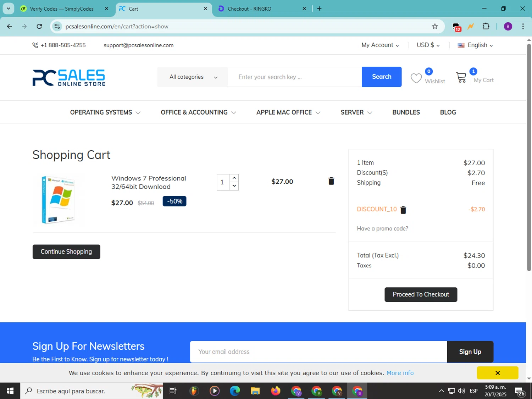Click the PC Sales Online Store logo
532x399 pixels.
pyautogui.click(x=69, y=77)
